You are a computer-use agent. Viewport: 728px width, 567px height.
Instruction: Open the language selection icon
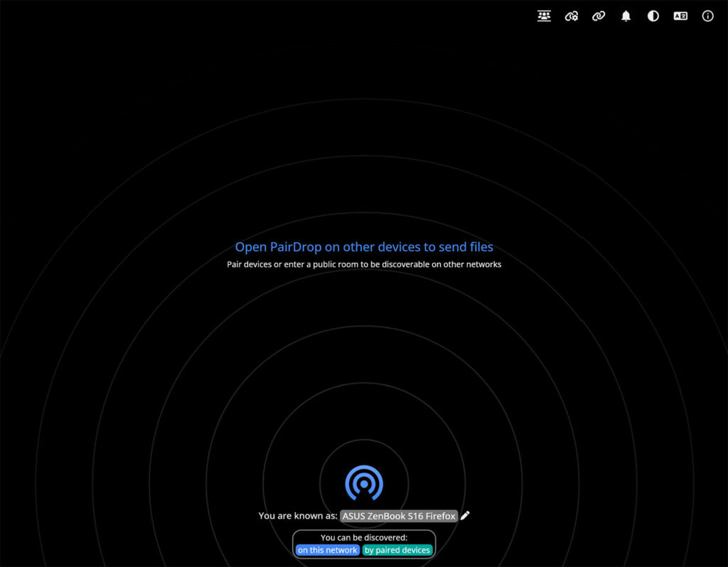tap(680, 16)
